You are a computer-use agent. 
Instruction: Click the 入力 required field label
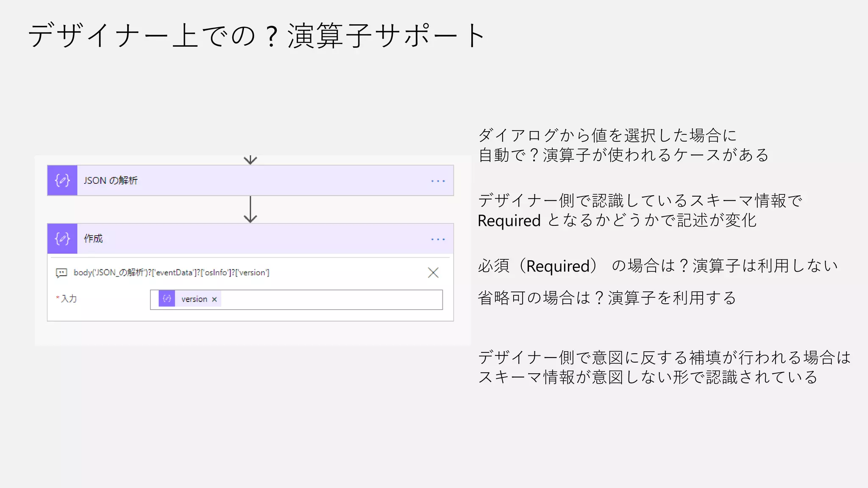(68, 299)
